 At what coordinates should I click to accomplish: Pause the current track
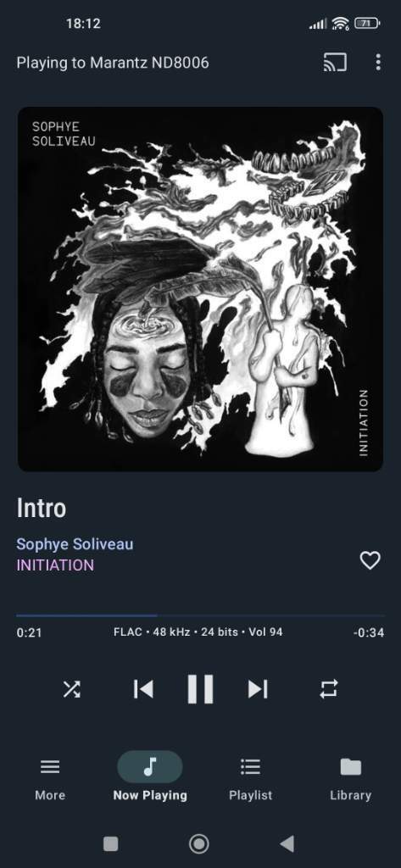200,688
